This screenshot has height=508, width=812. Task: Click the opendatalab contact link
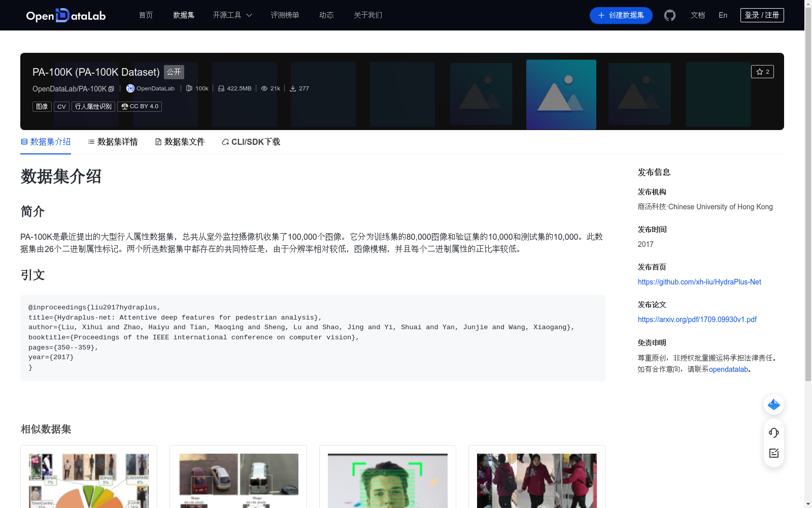(x=729, y=369)
